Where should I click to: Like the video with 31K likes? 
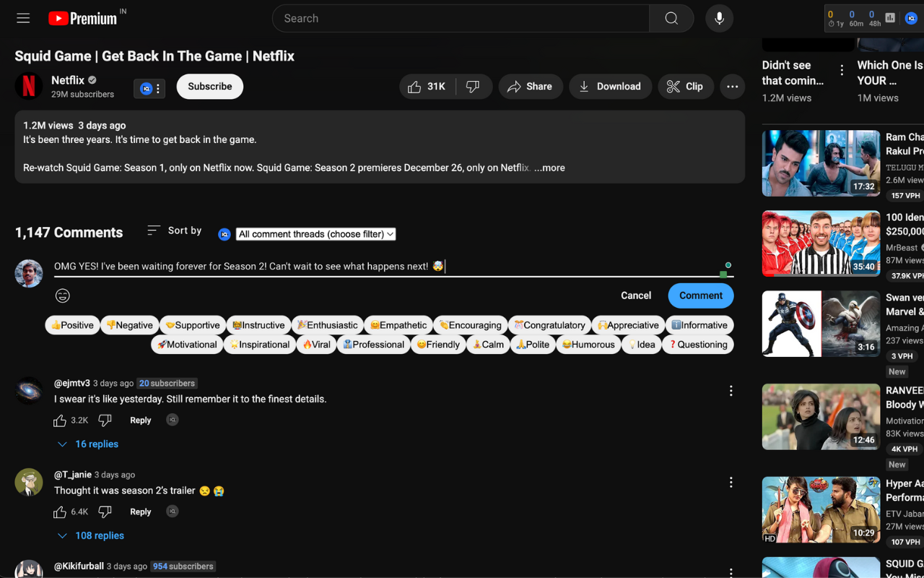[x=427, y=87]
